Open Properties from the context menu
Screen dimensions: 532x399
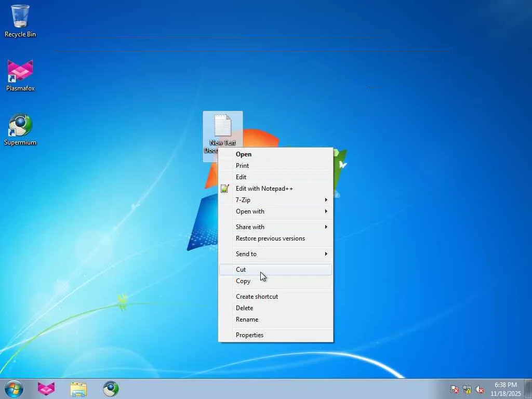276,335
